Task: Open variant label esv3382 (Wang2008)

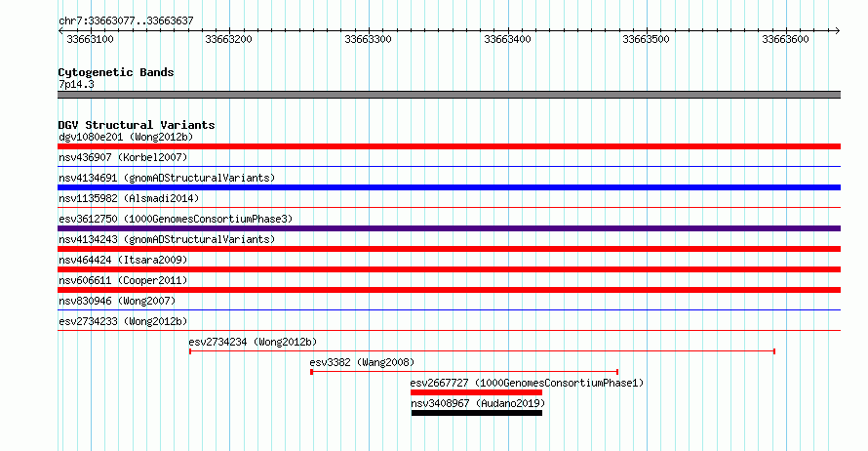Action: [362, 362]
